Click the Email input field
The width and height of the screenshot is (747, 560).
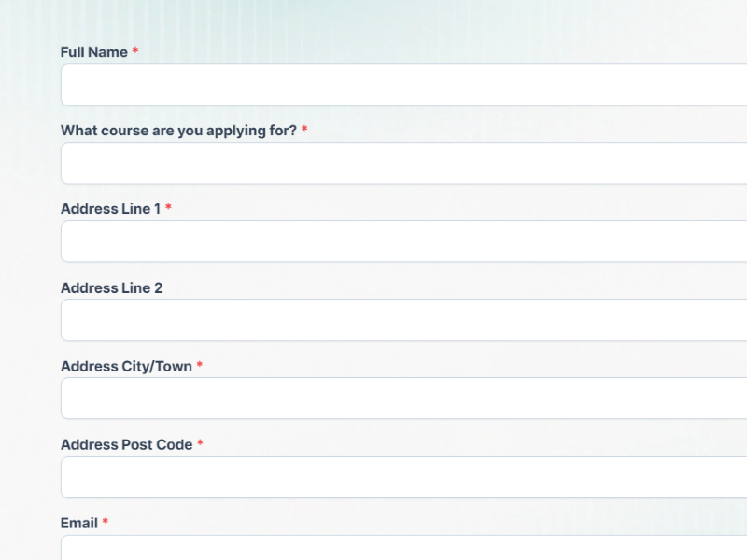tap(403, 549)
